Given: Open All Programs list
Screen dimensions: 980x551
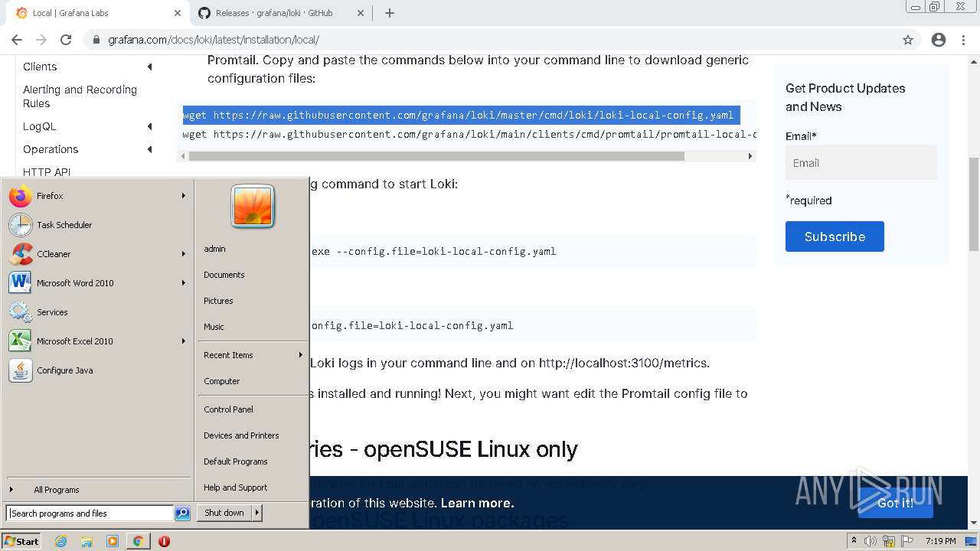Looking at the screenshot, I should pos(56,490).
